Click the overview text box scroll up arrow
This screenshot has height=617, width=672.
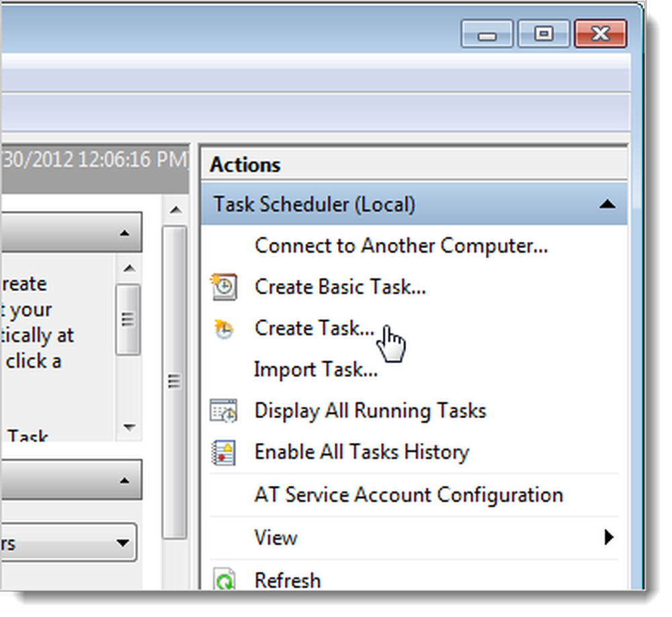(x=129, y=268)
